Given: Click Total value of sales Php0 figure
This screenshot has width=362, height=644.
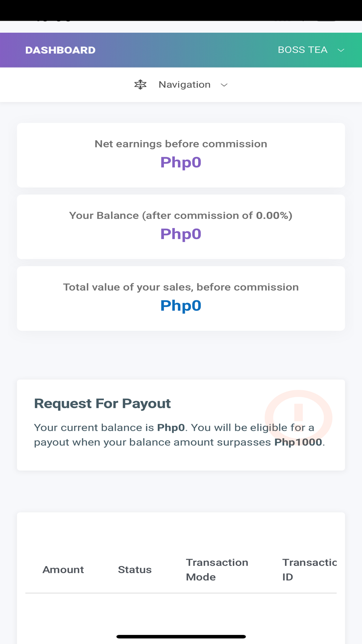Looking at the screenshot, I should pos(181,306).
